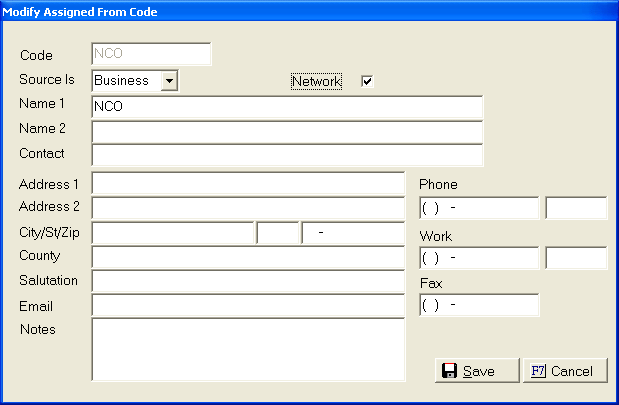The image size is (619, 405).
Task: Focus the Contact input field
Action: 287,155
